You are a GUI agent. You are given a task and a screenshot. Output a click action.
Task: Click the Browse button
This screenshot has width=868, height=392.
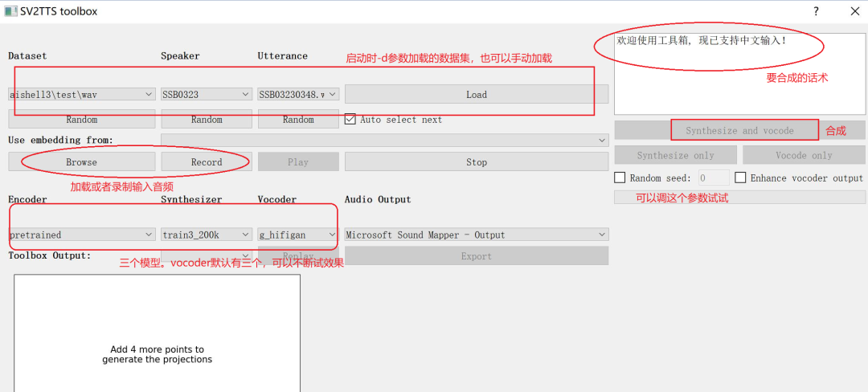81,161
